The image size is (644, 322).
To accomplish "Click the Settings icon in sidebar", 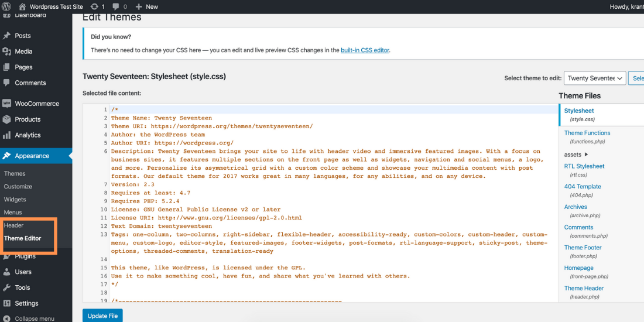I will [x=6, y=303].
